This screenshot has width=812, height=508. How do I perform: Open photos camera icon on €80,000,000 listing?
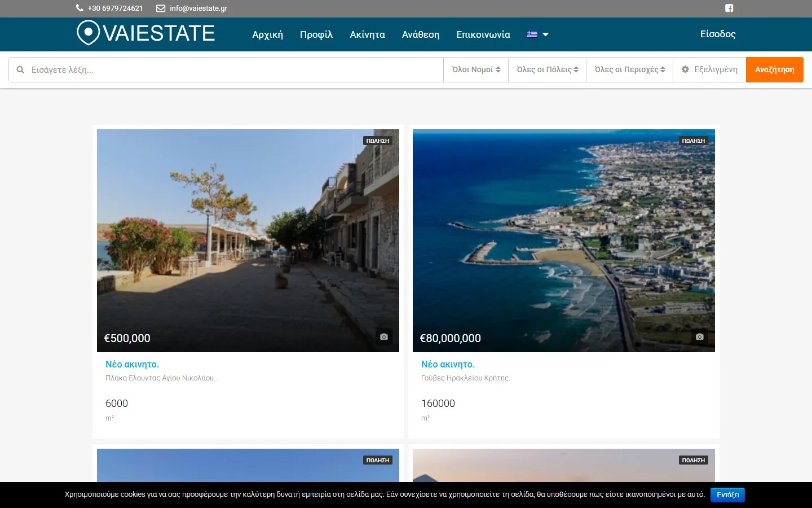[x=700, y=337]
